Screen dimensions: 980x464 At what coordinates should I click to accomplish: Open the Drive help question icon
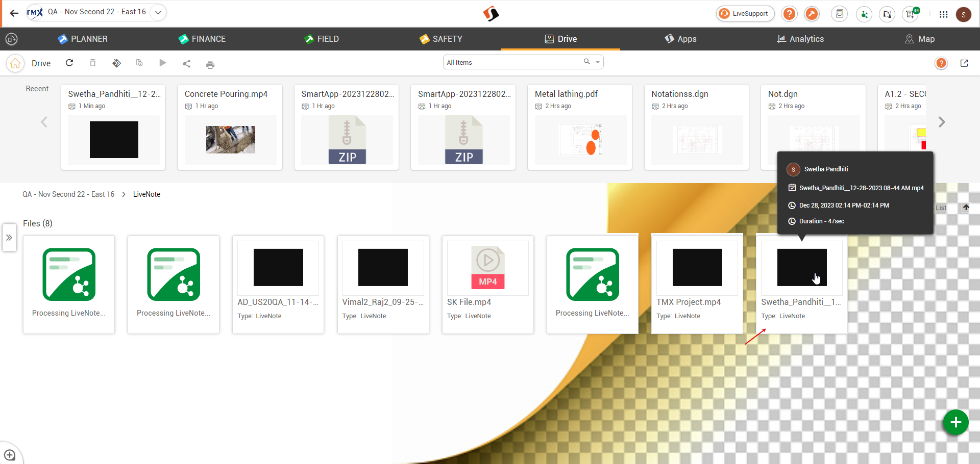(x=941, y=63)
